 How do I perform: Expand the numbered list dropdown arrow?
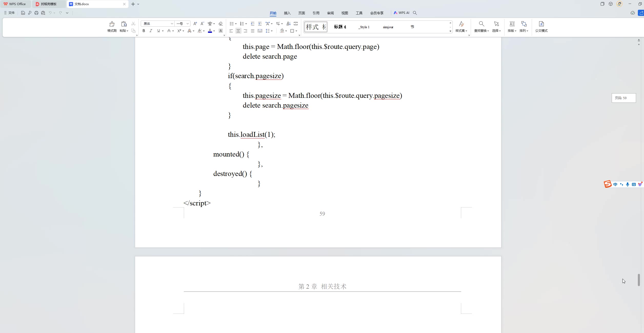[246, 24]
